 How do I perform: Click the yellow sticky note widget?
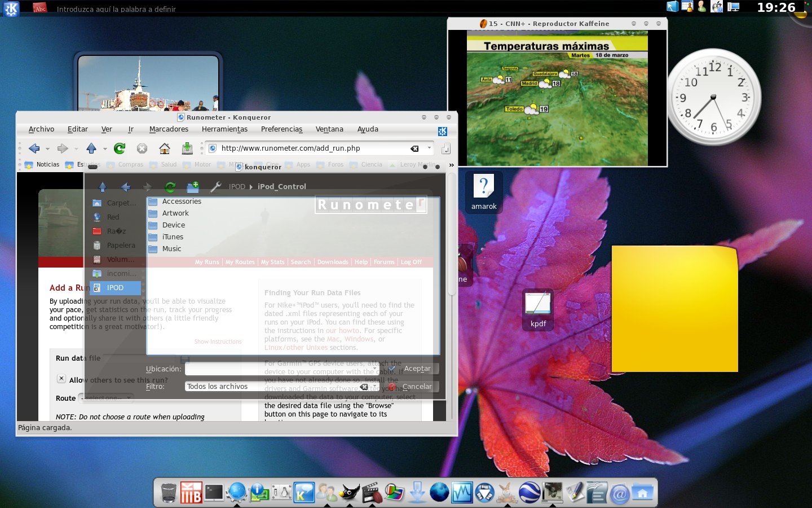coord(675,309)
